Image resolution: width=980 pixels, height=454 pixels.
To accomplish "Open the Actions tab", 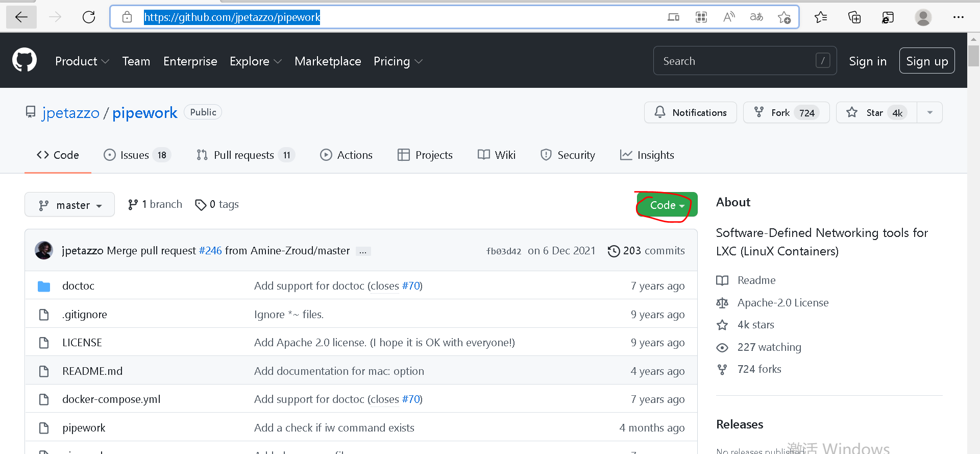I will coord(346,155).
